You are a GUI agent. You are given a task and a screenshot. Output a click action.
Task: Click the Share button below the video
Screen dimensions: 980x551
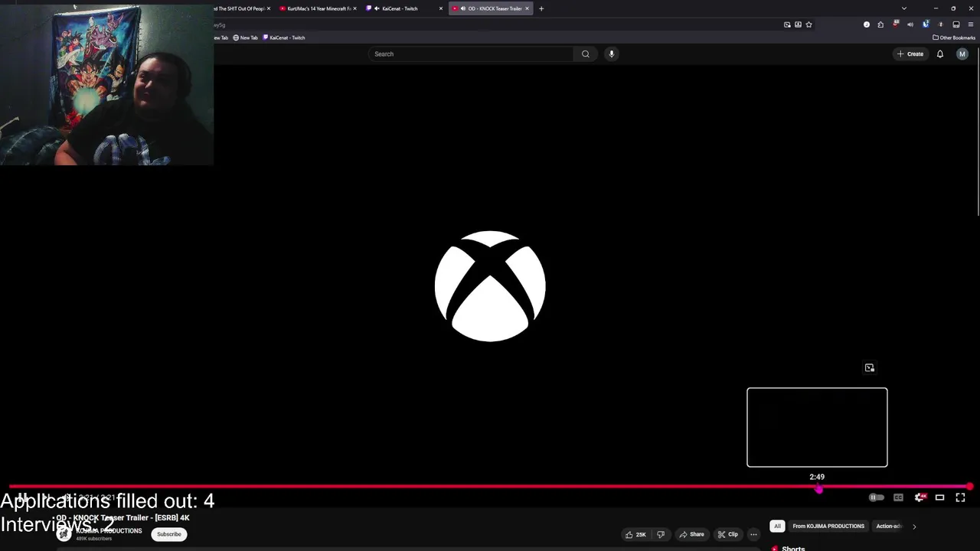coord(691,534)
